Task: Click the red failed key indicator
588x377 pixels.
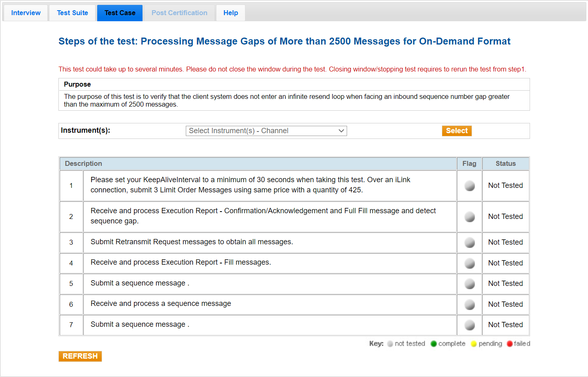Action: click(510, 344)
